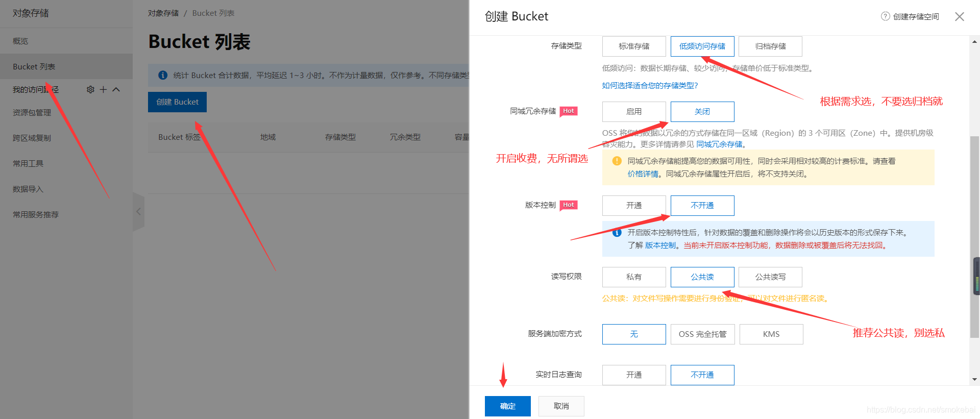Image resolution: width=980 pixels, height=419 pixels.
Task: Open the 价格详情 link
Action: click(x=643, y=174)
